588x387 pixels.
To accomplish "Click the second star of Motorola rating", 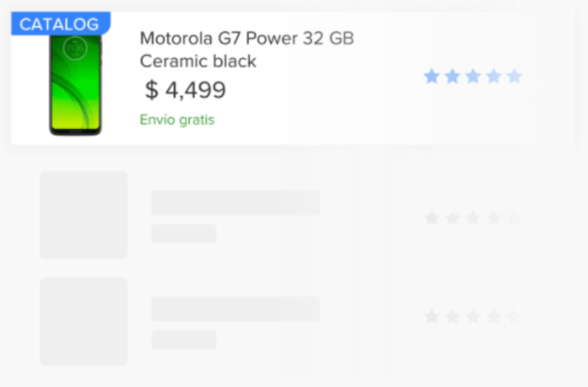I will click(x=452, y=77).
